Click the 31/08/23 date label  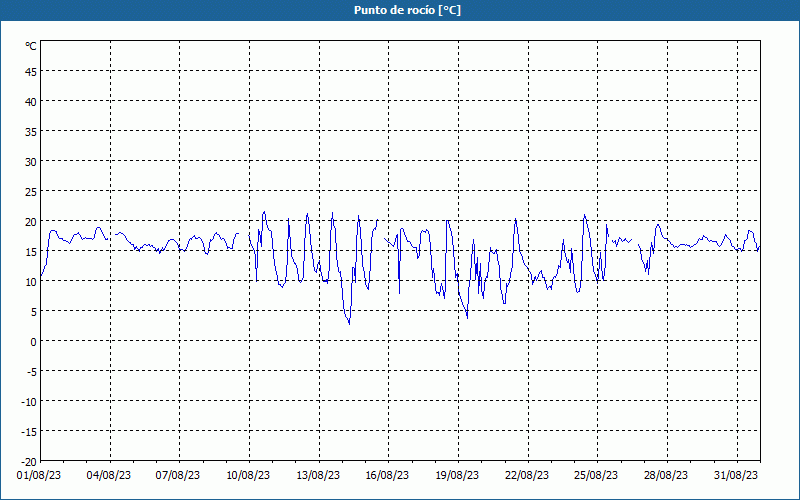tap(736, 476)
